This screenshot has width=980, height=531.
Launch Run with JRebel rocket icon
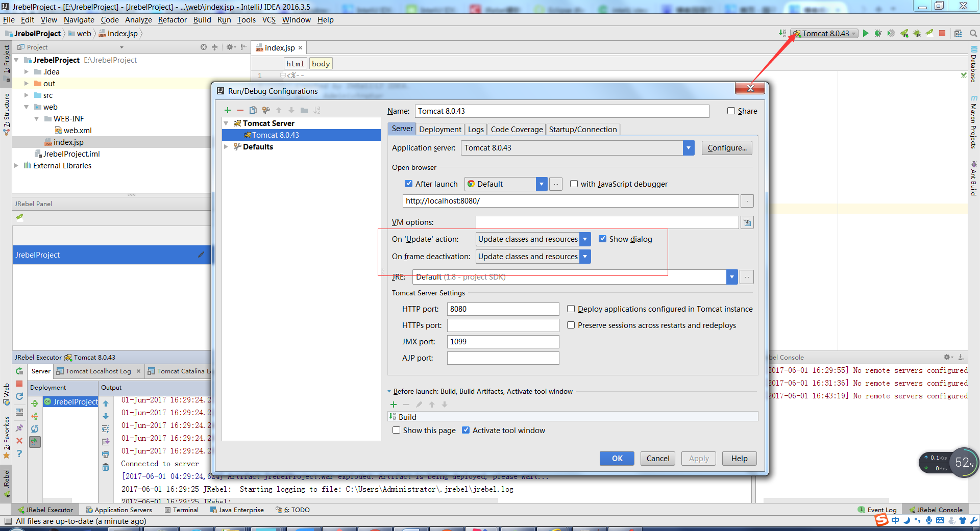click(x=904, y=33)
